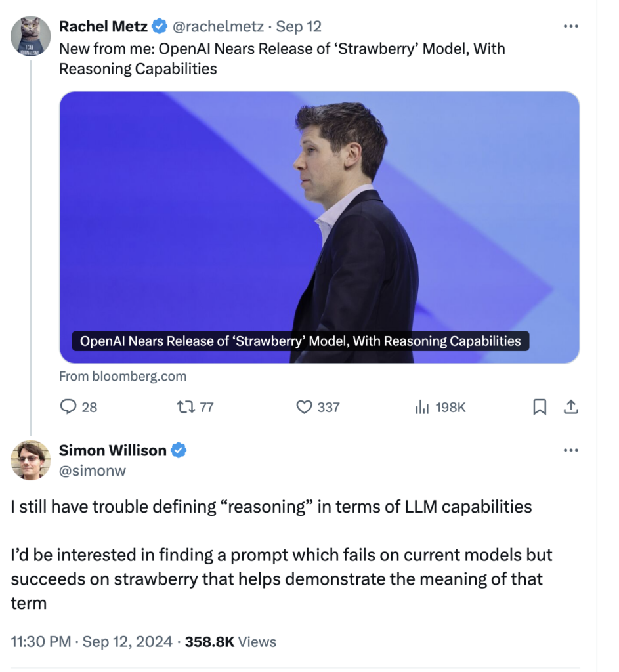Viewport: 619px width, 672px height.
Task: Click the retweet icon showing 77
Action: click(x=185, y=408)
